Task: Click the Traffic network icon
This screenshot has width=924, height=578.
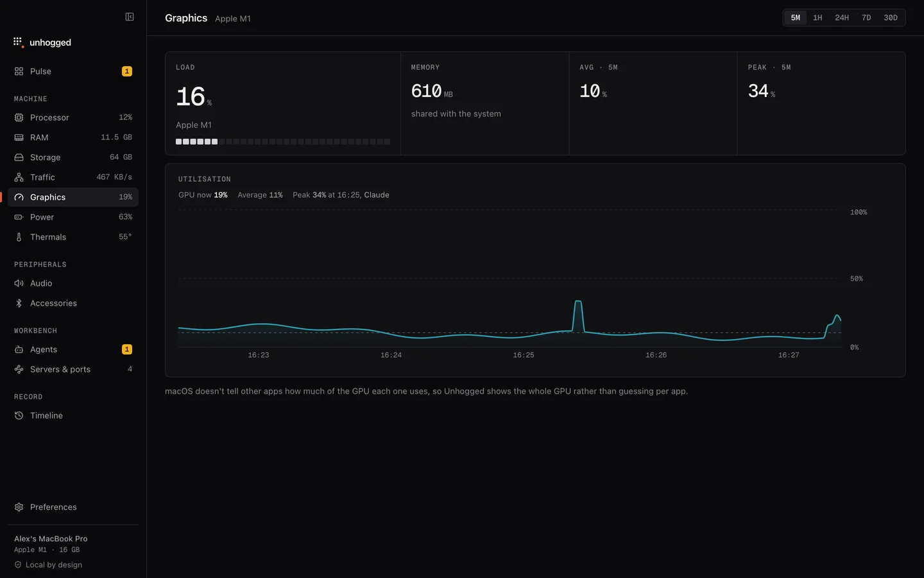Action: click(x=19, y=177)
